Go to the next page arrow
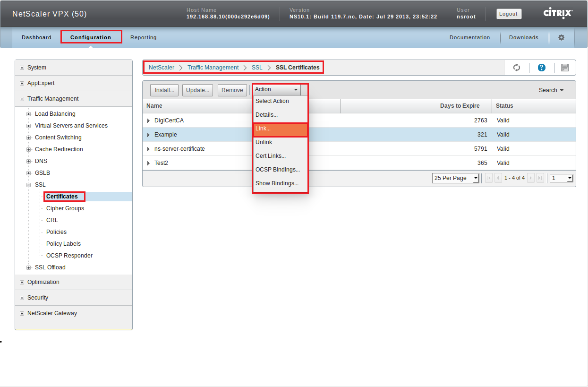Viewport: 588px width, 387px height. tap(531, 178)
